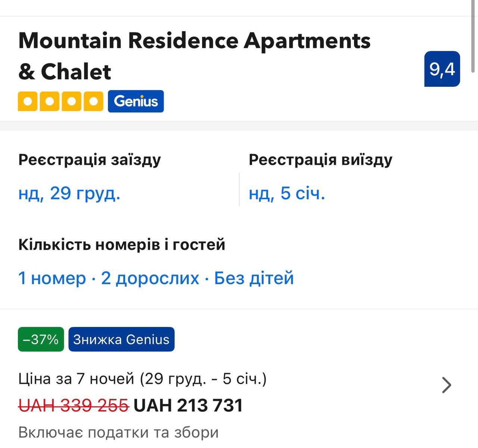The width and height of the screenshot is (478, 448).
Task: Click the second yellow star rating square
Action: (49, 101)
